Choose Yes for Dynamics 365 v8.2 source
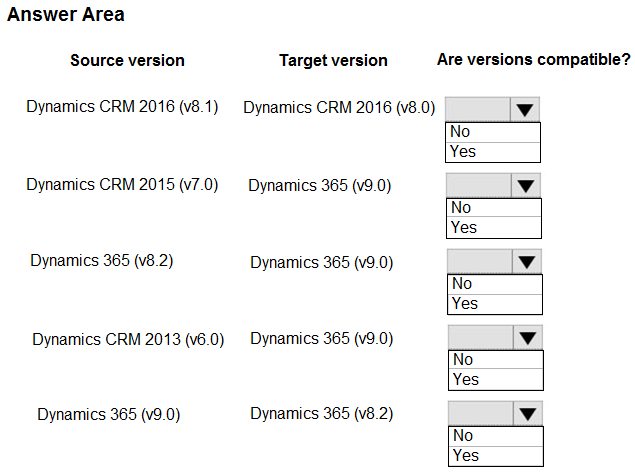 click(495, 304)
